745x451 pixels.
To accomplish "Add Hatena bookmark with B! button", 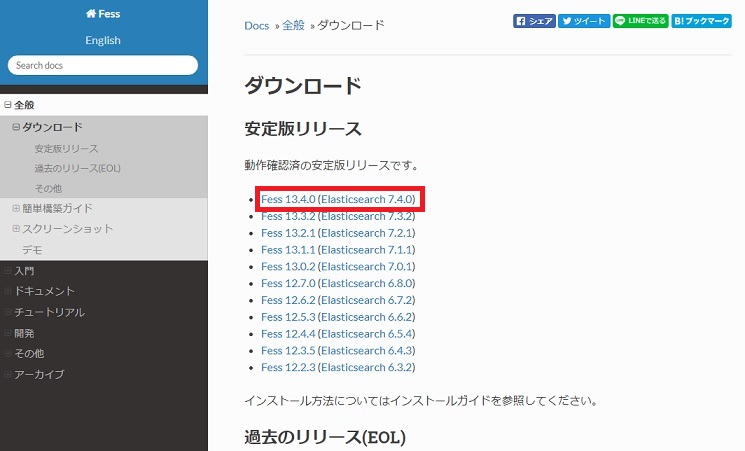I will [701, 21].
